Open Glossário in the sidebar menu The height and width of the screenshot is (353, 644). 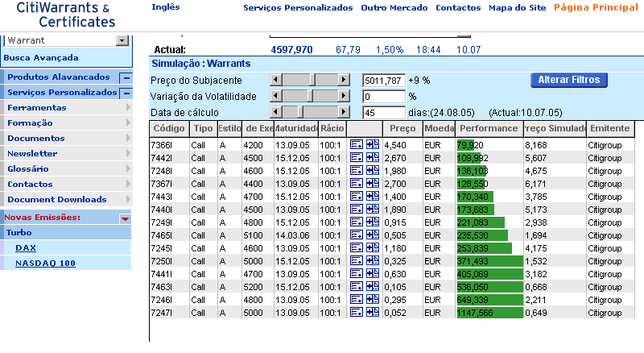click(x=28, y=169)
